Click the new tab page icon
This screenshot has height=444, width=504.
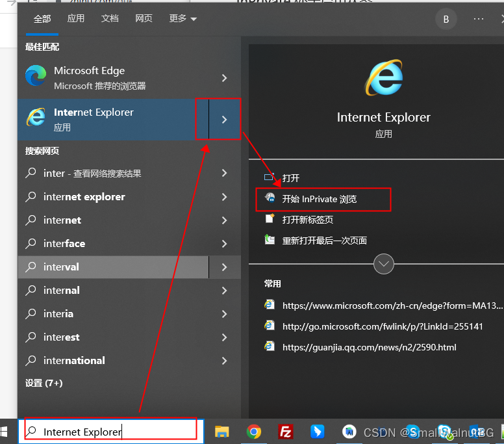(270, 218)
